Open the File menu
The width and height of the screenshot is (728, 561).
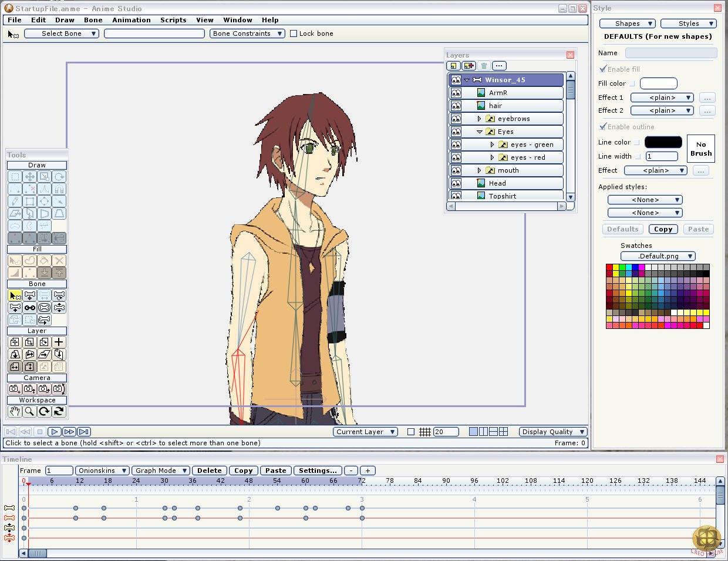(x=15, y=20)
